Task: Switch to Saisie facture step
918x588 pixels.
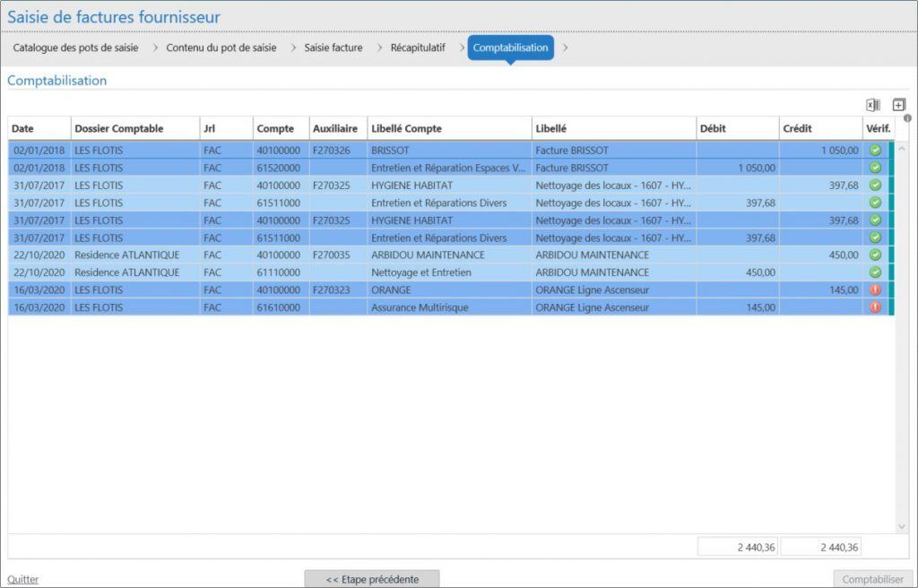Action: pyautogui.click(x=333, y=48)
